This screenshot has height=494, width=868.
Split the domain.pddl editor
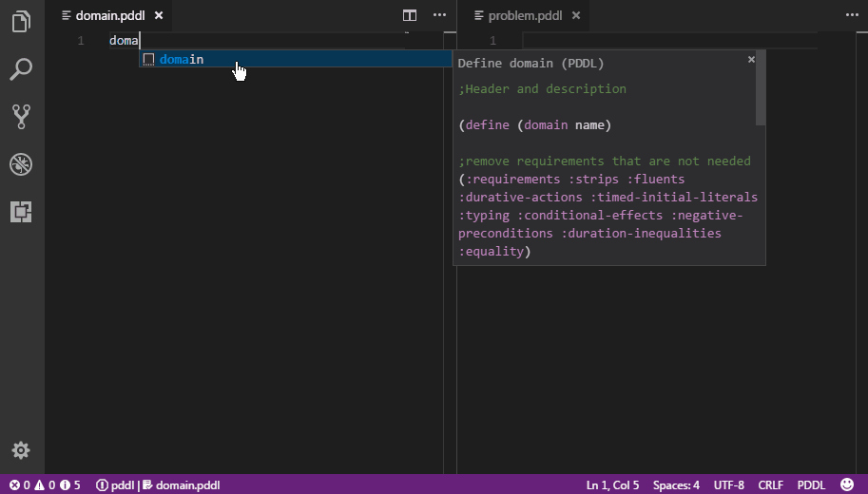click(410, 15)
